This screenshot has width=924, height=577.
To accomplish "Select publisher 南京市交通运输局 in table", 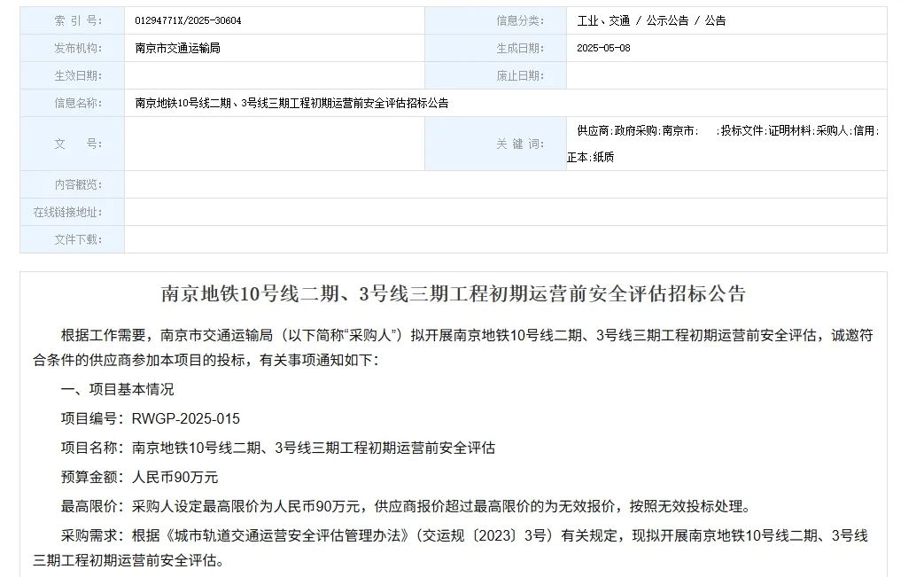I will pos(177,49).
